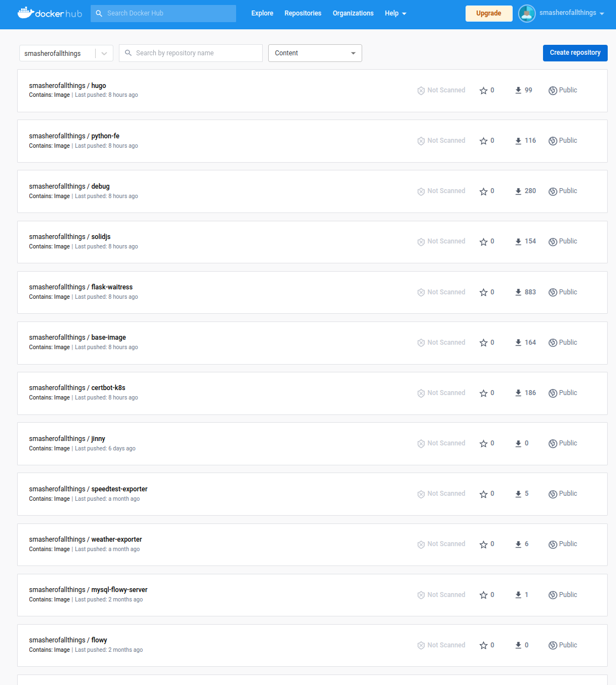Open Organizations in the top navigation
The height and width of the screenshot is (685, 616).
(x=353, y=13)
